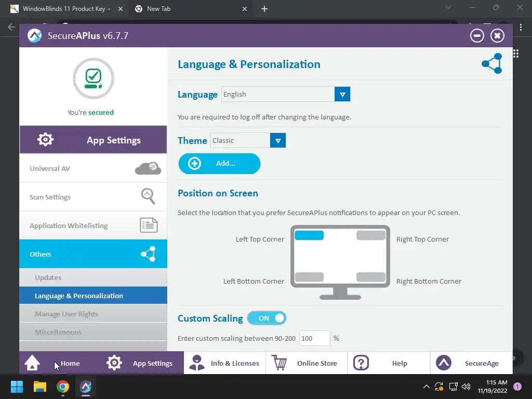Click the volume speaker tray icon
The height and width of the screenshot is (399, 532).
click(466, 387)
